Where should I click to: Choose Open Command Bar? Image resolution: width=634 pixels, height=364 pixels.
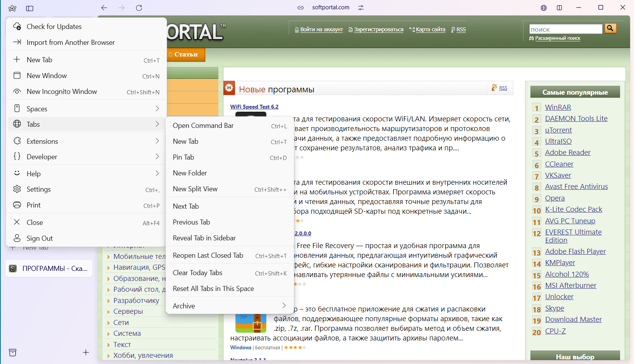[x=230, y=126]
